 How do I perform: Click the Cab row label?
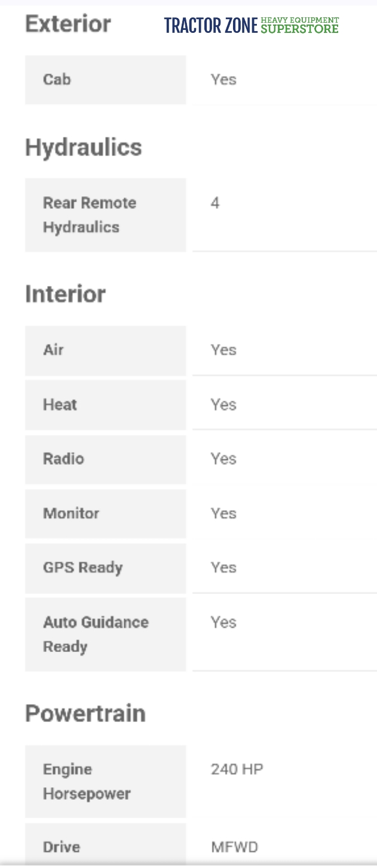click(57, 80)
